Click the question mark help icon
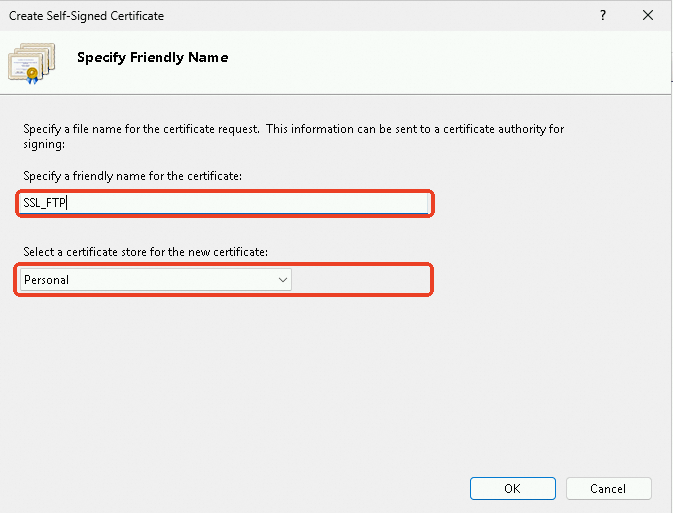673x513 pixels. click(603, 15)
